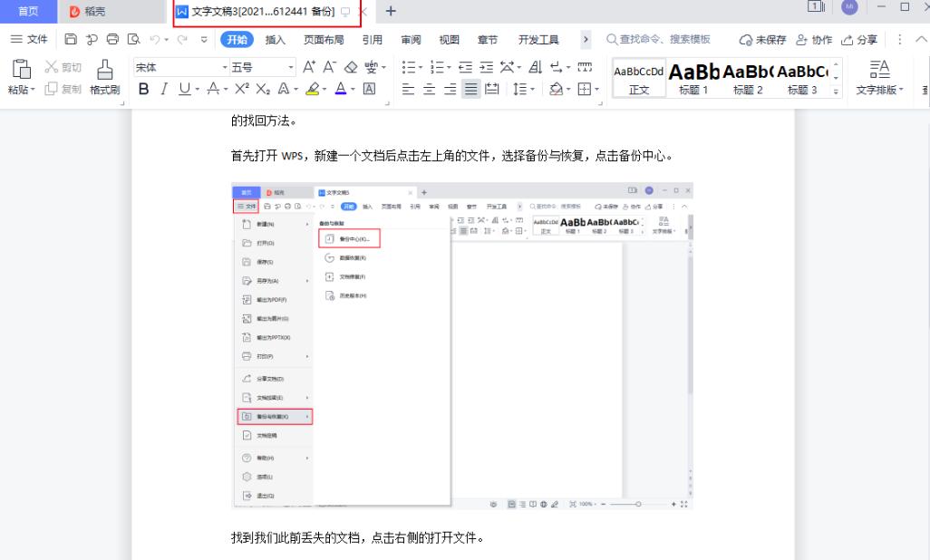930x560 pixels.
Task: Toggle bold formatting
Action: [143, 89]
